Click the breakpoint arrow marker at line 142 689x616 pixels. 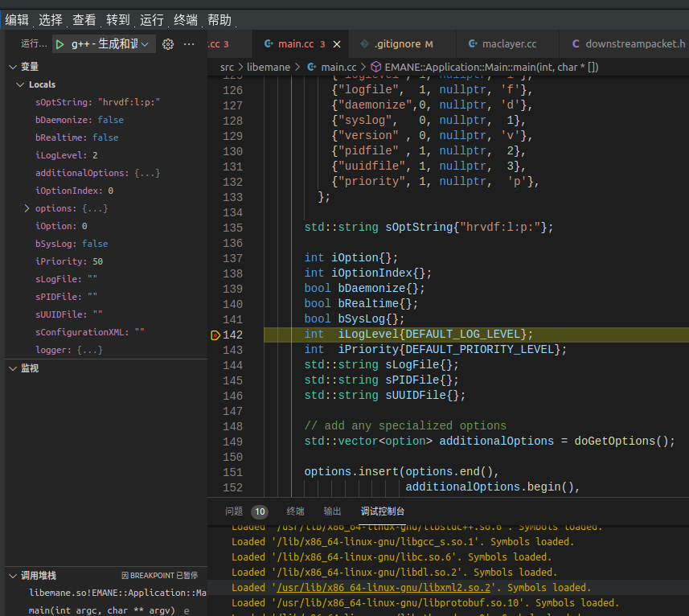pyautogui.click(x=215, y=335)
